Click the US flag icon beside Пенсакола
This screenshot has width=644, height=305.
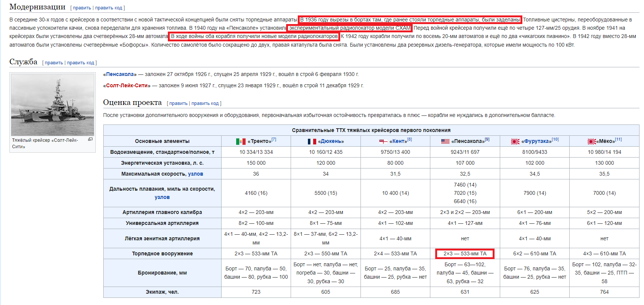tap(445, 141)
